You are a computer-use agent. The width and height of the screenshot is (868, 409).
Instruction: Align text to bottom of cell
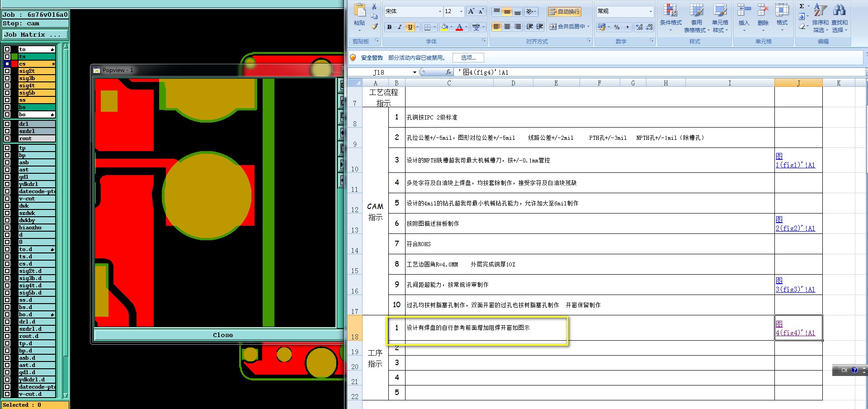click(517, 11)
